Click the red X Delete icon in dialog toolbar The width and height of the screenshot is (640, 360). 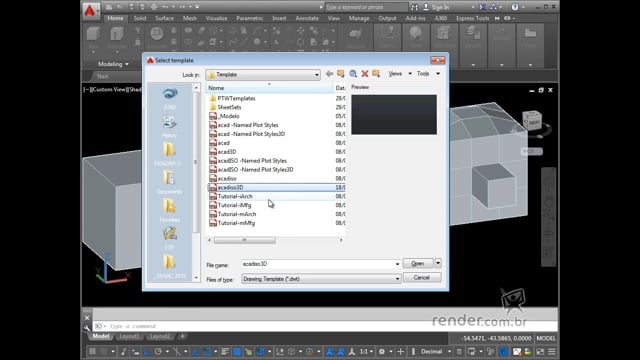pos(364,74)
